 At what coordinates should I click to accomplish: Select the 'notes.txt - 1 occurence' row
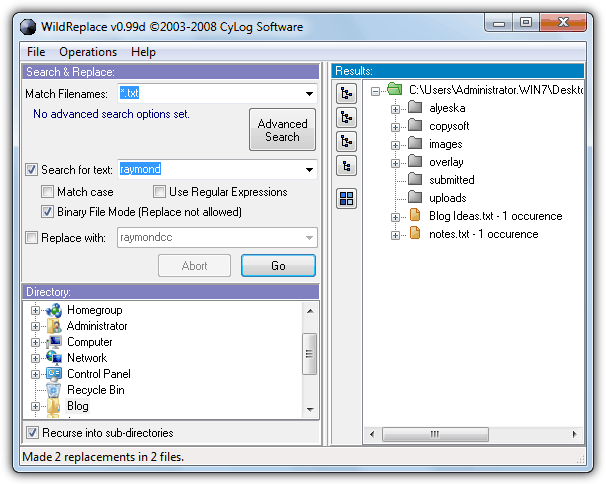(x=483, y=234)
